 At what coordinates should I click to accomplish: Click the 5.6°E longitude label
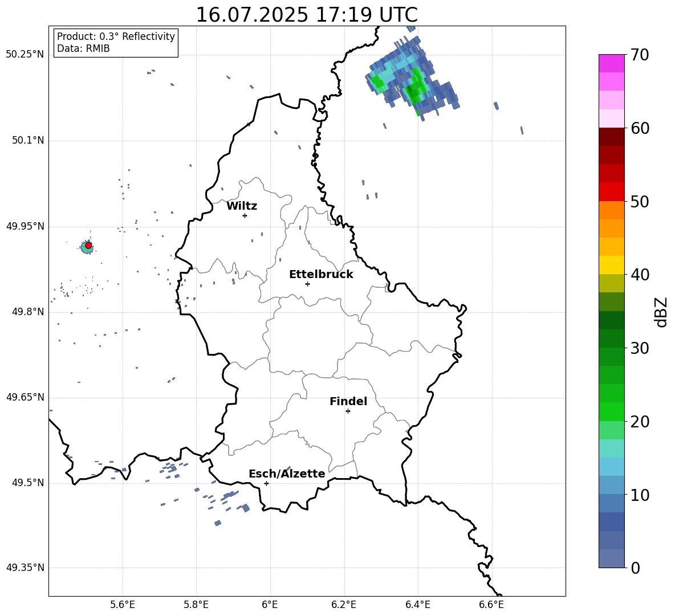pyautogui.click(x=123, y=605)
